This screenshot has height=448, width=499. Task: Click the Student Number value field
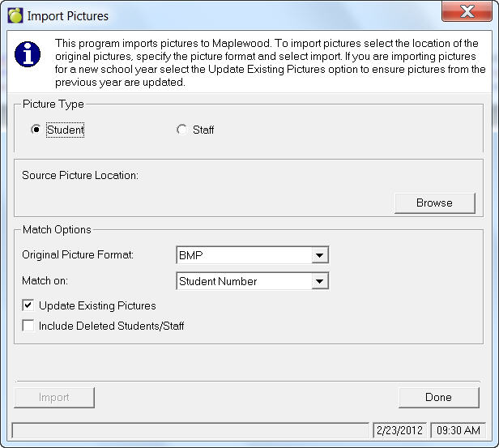coord(243,281)
